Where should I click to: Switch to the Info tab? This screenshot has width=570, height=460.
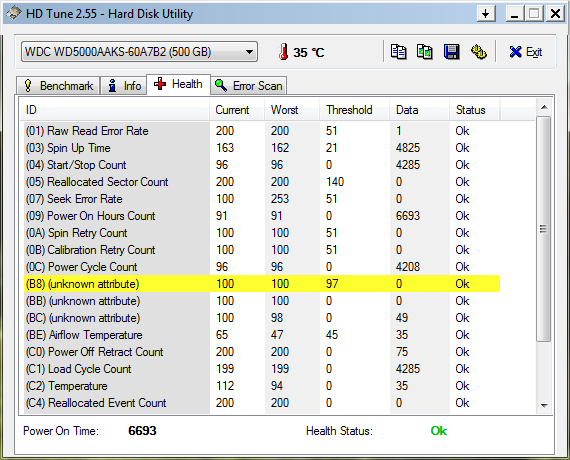coord(124,86)
